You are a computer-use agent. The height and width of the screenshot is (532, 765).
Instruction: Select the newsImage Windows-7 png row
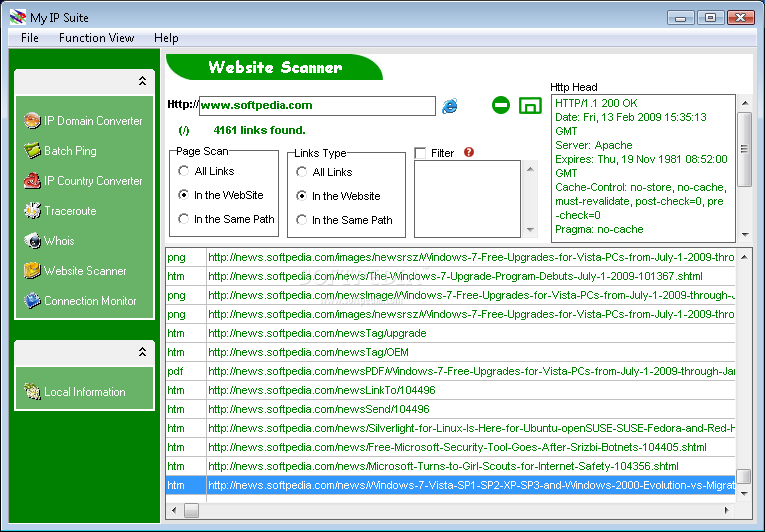[x=450, y=295]
